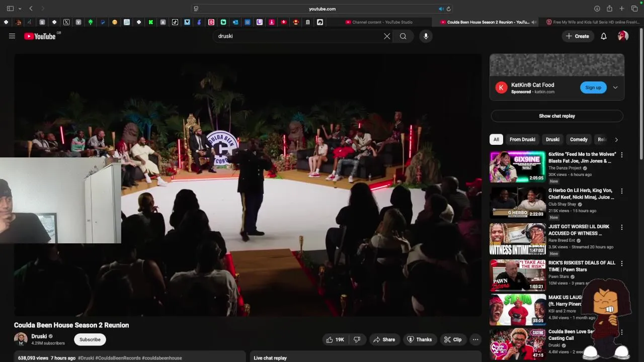This screenshot has height=362, width=644.
Task: Sign up for the KatKin ad
Action: 593,87
